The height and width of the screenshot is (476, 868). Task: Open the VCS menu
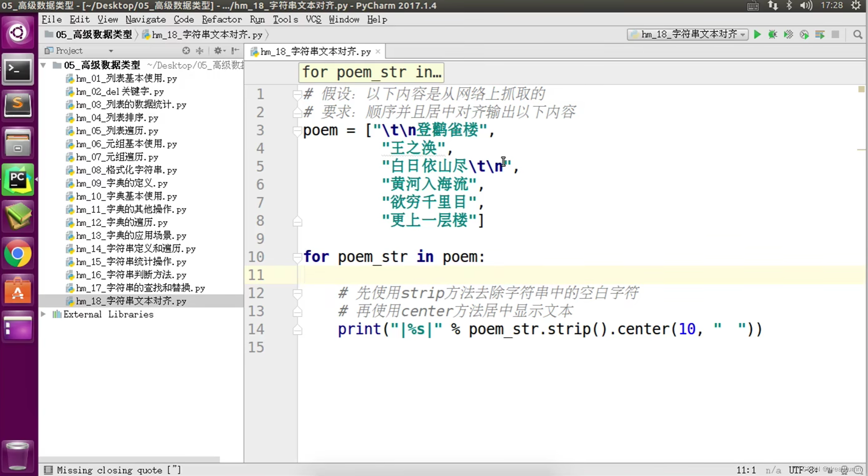click(x=313, y=20)
